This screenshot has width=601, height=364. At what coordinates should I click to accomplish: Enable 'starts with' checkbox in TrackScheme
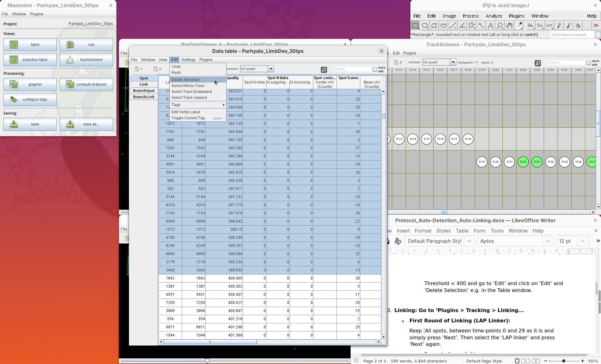(x=588, y=63)
